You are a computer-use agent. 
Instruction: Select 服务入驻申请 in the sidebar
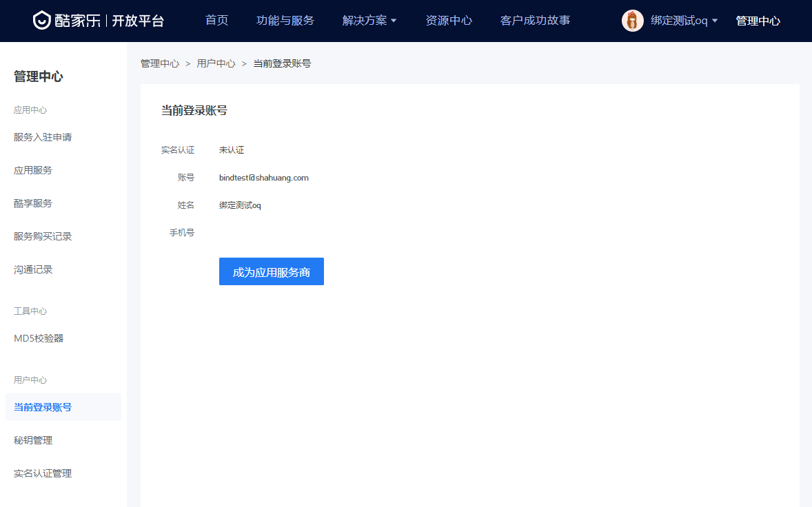click(43, 137)
